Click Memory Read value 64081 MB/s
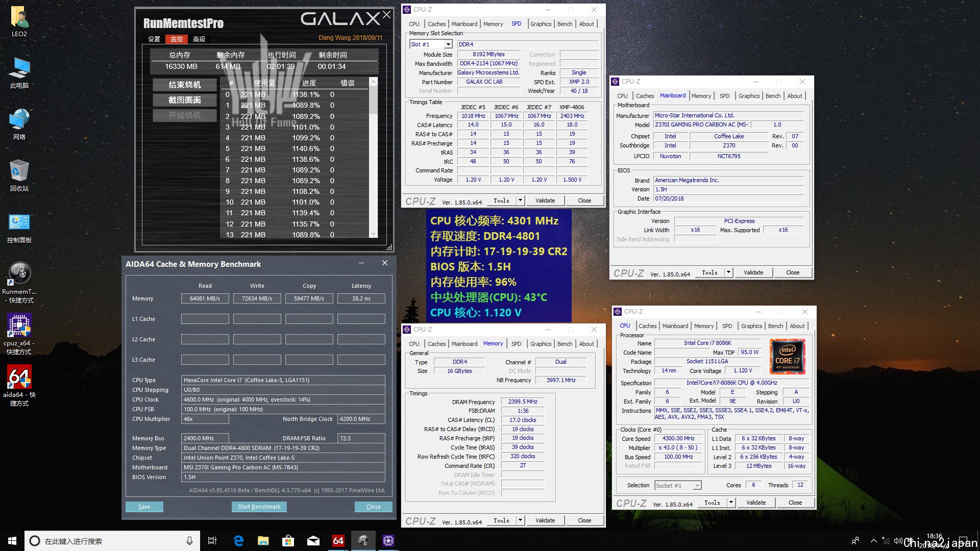 pos(205,298)
